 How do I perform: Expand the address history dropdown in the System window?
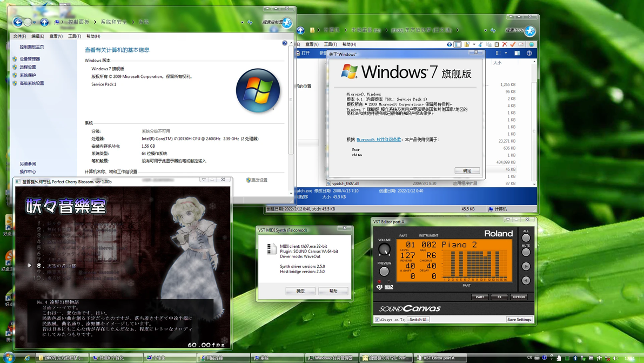click(243, 22)
